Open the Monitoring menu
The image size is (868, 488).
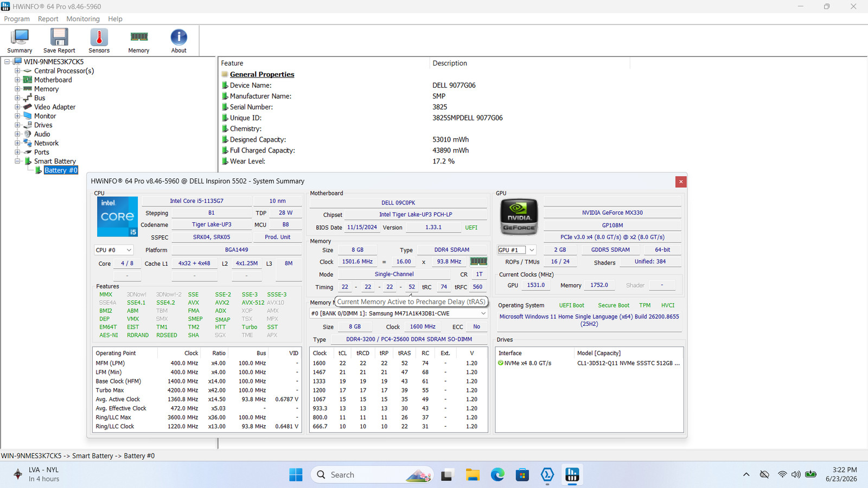point(83,19)
